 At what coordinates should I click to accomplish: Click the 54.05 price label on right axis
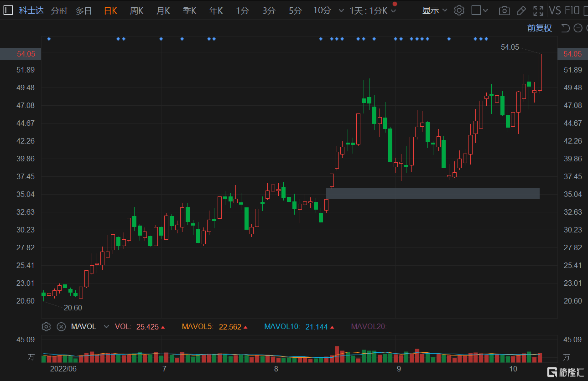point(572,54)
